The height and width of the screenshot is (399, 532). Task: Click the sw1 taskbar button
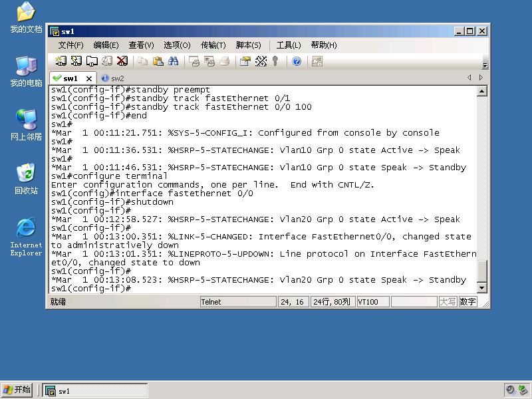coord(95,391)
